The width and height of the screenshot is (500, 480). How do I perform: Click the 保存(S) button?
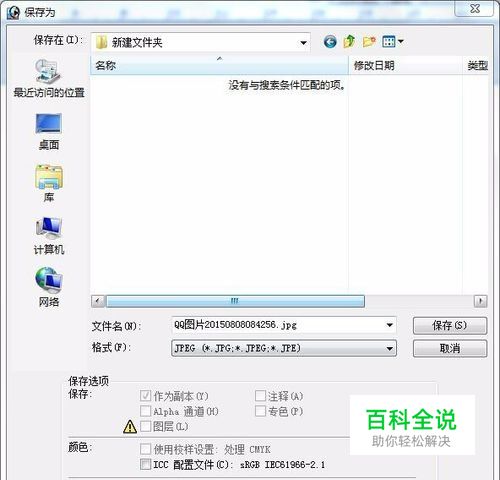pos(450,325)
